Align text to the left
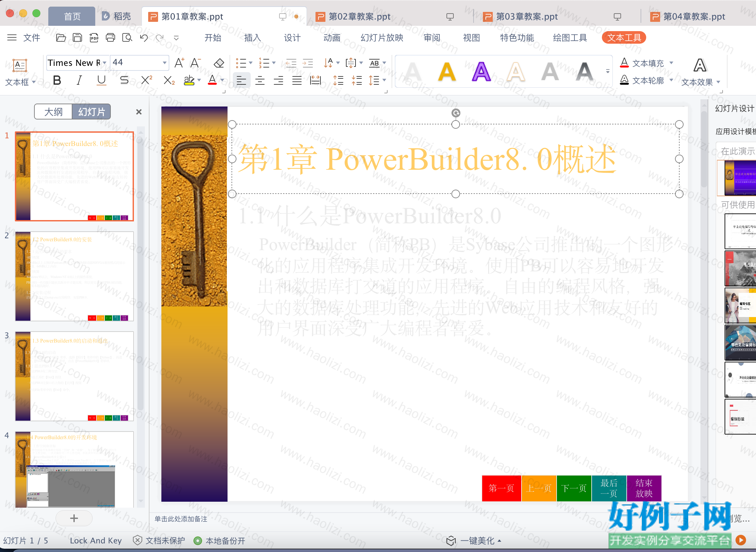756x552 pixels. [241, 80]
